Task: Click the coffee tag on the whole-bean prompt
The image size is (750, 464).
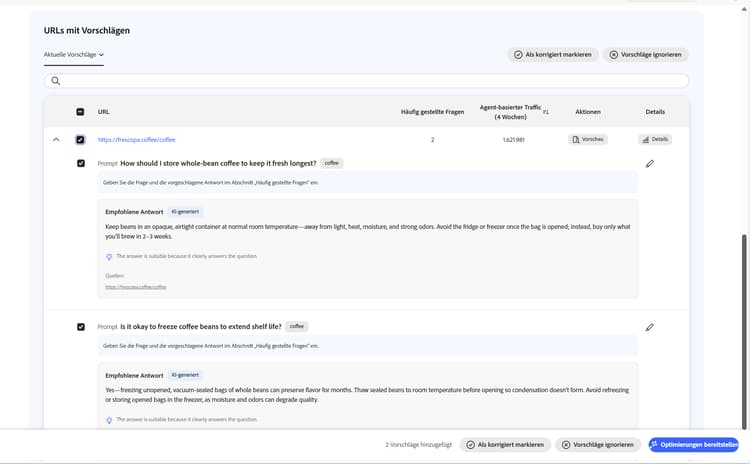Action: pyautogui.click(x=331, y=163)
